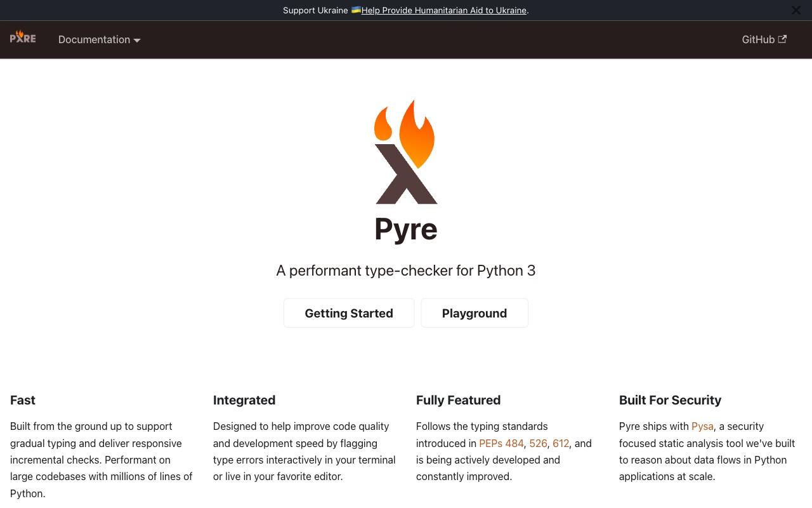Viewport: 812px width, 508px height.
Task: Follow the Pysa link
Action: [702, 427]
